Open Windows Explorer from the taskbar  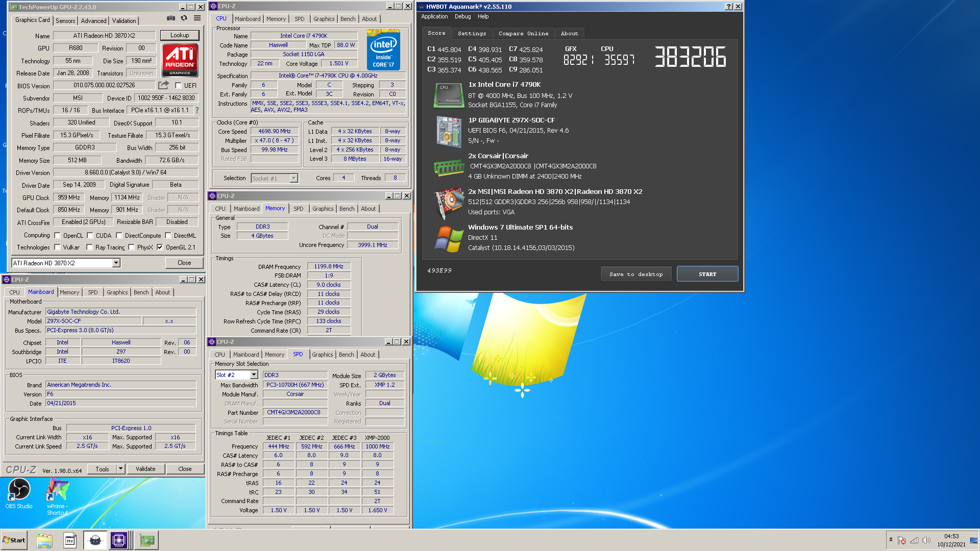point(44,540)
